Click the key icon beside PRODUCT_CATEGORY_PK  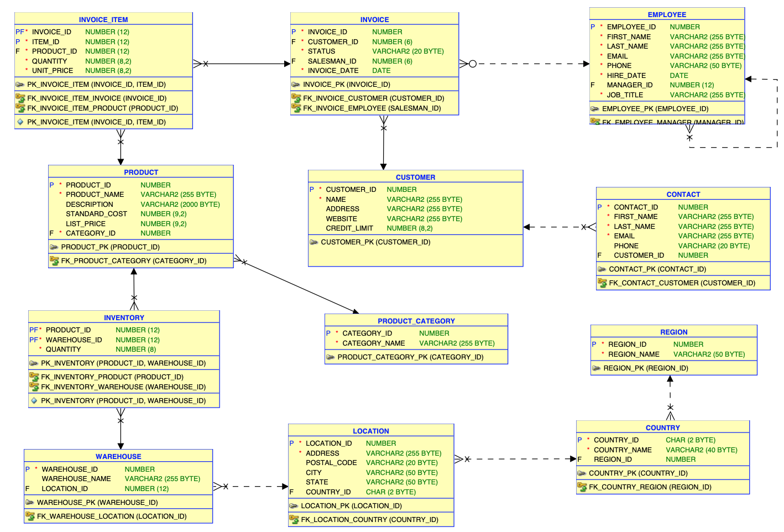tap(331, 357)
